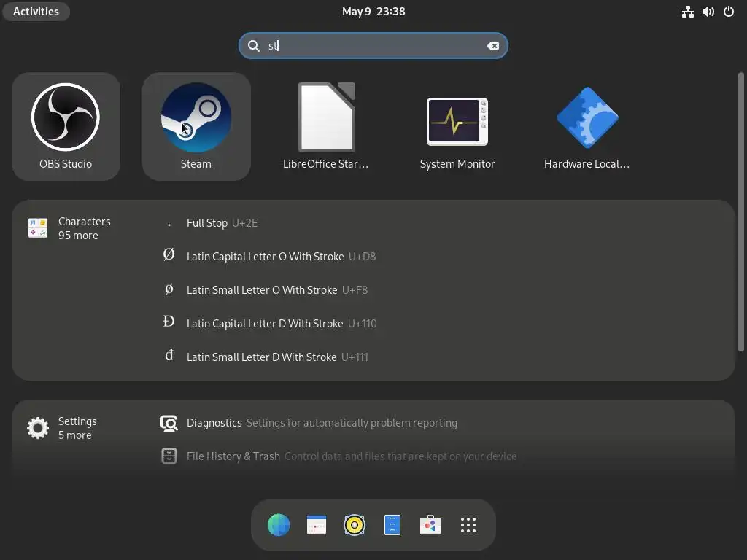This screenshot has height=560, width=747.
Task: Click the Diagnostics settings icon
Action: point(169,423)
